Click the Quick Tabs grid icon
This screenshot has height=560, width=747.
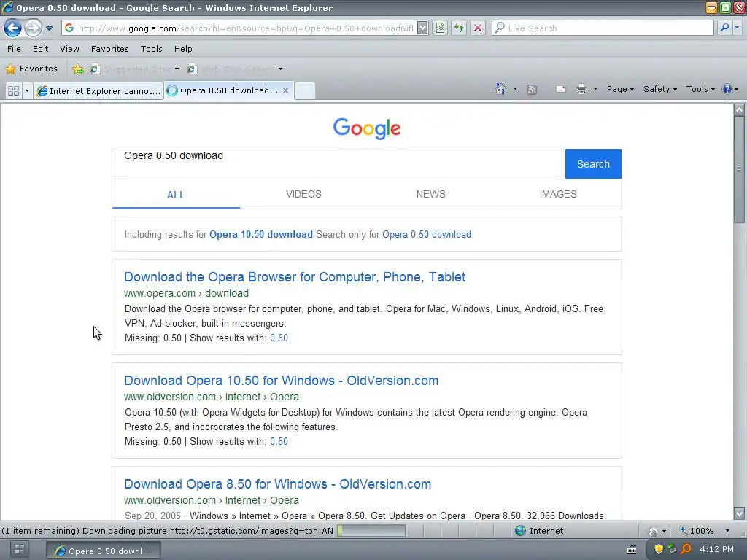(x=13, y=90)
